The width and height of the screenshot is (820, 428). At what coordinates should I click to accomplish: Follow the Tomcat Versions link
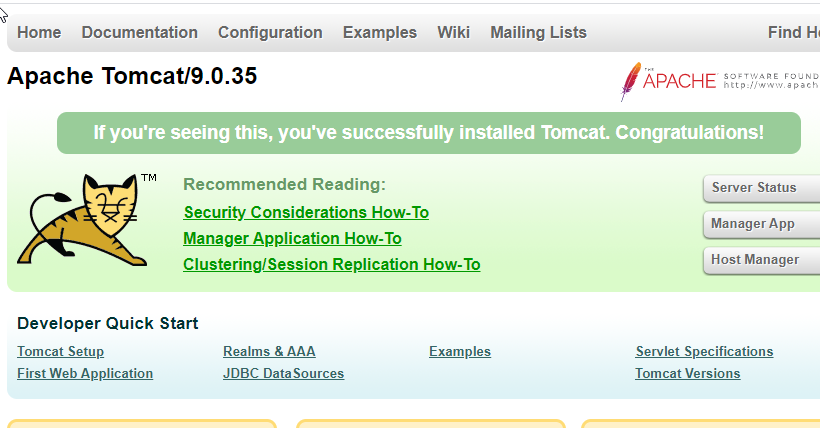tap(688, 374)
